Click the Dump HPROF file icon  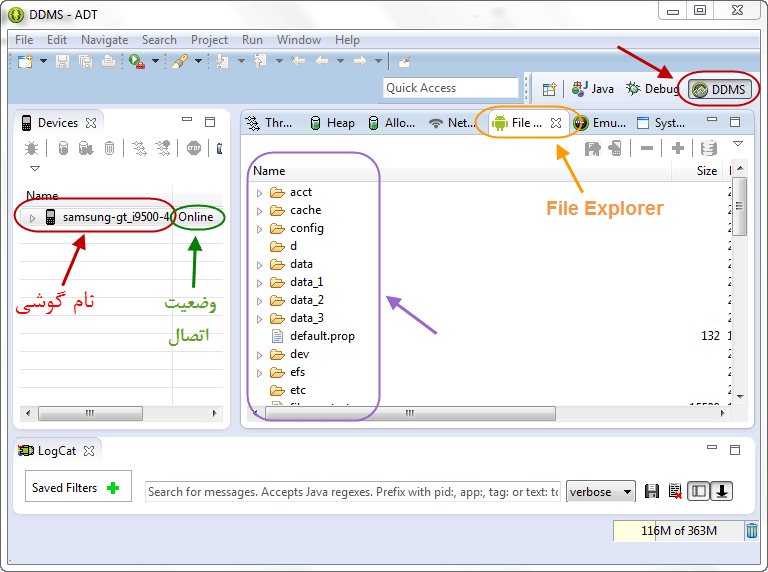click(x=86, y=148)
